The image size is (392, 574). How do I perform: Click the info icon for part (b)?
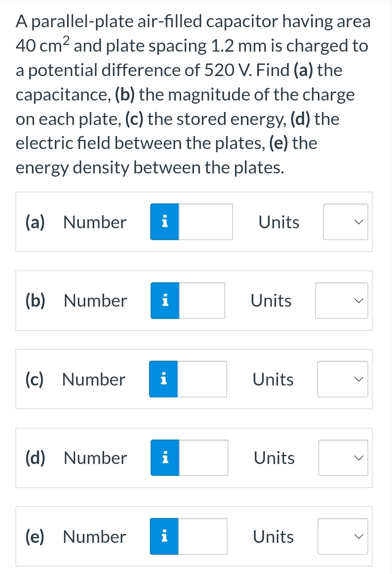[x=164, y=300]
